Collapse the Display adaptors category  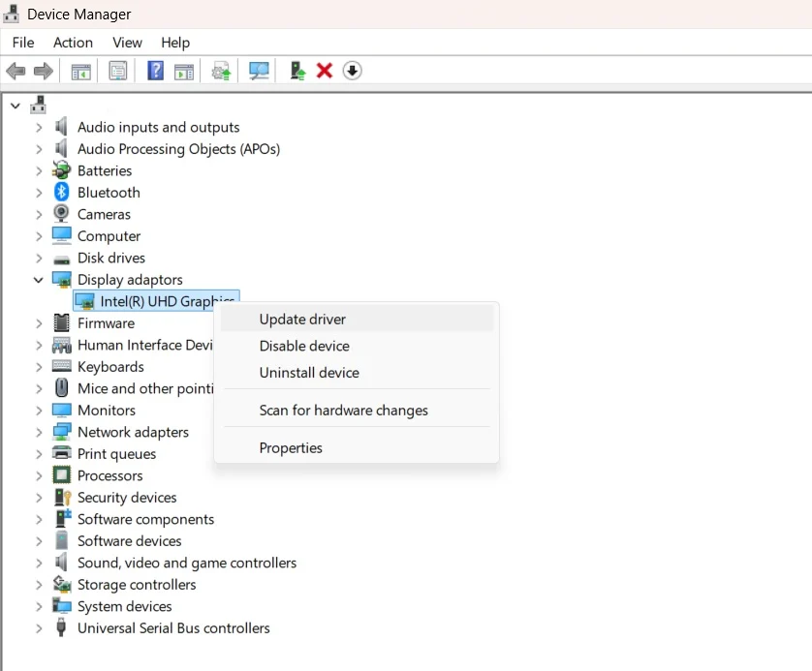point(39,280)
